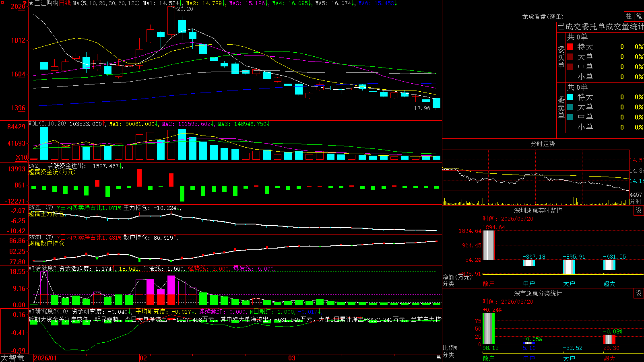Click the 委卖单 section label
The width and height of the screenshot is (644, 362).
pyautogui.click(x=561, y=107)
